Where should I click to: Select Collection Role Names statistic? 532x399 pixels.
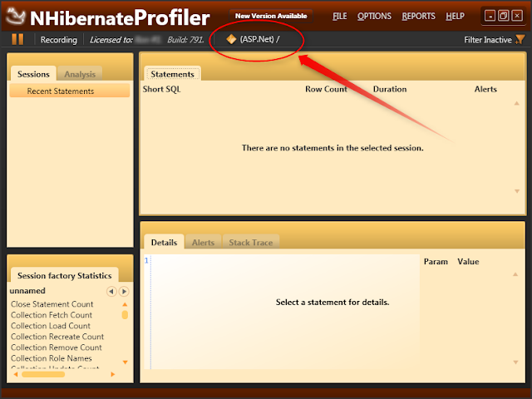(52, 358)
